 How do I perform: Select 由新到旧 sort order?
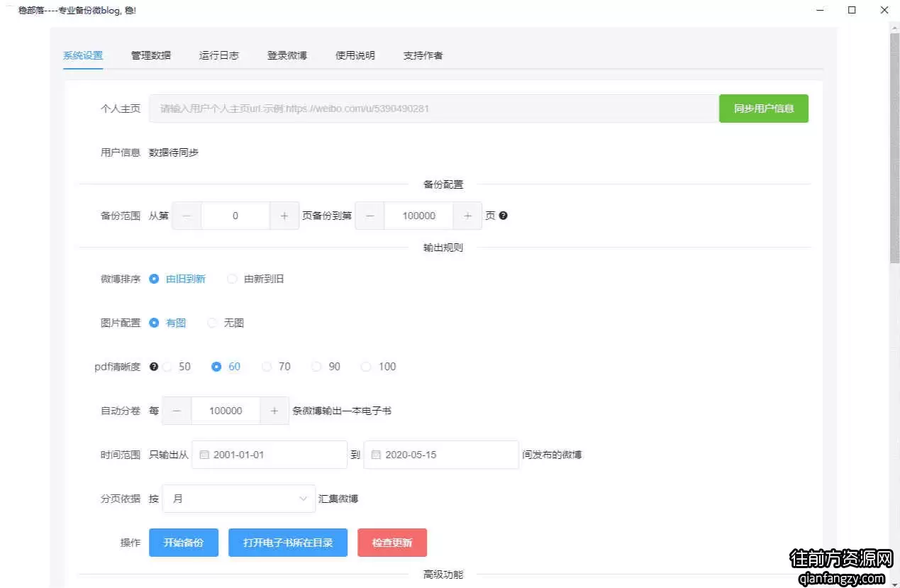255,279
